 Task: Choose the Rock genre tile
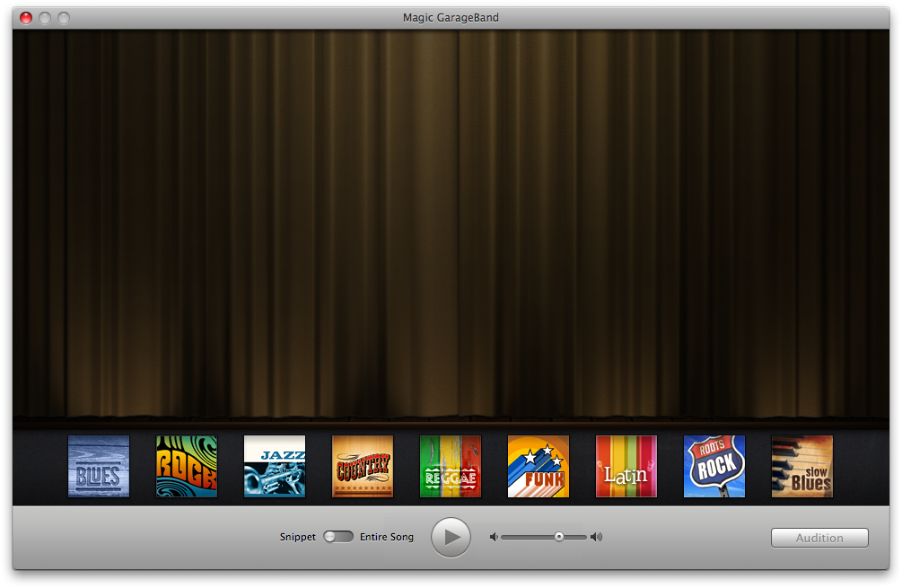pyautogui.click(x=187, y=466)
